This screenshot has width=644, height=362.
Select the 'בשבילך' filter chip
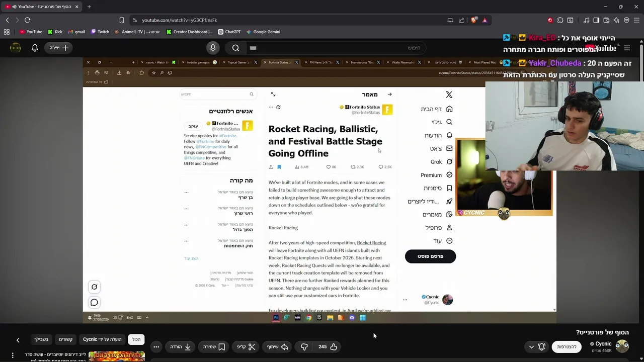click(x=41, y=339)
